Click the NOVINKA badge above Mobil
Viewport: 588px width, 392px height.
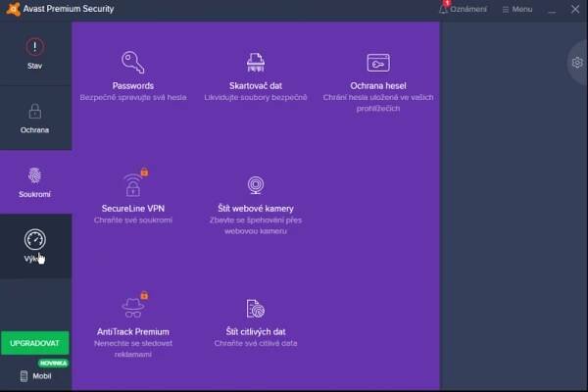coord(53,364)
